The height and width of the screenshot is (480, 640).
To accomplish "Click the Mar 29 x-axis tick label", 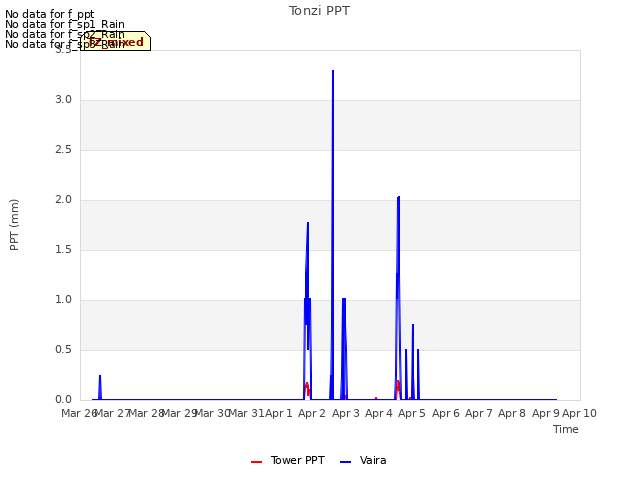I will 179,413.
